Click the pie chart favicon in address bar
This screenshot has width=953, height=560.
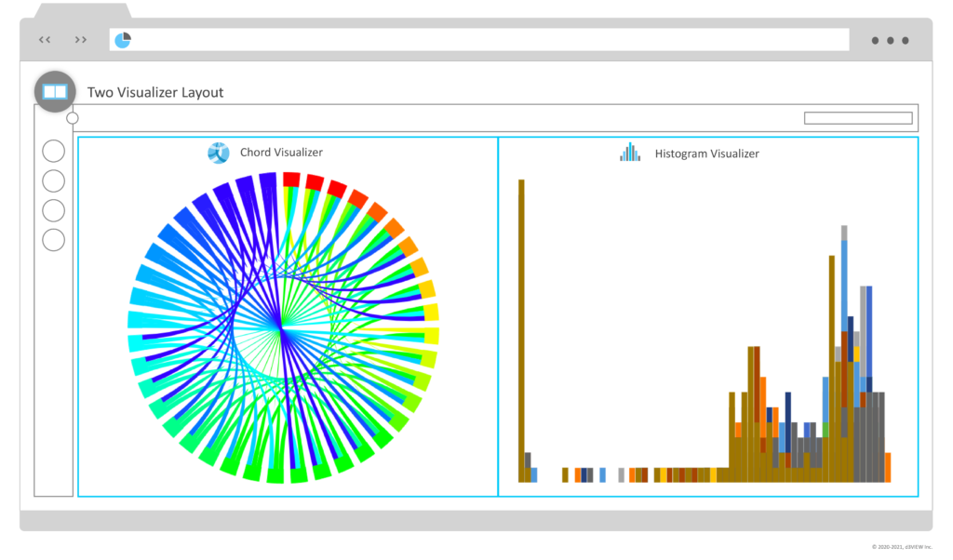pos(123,40)
